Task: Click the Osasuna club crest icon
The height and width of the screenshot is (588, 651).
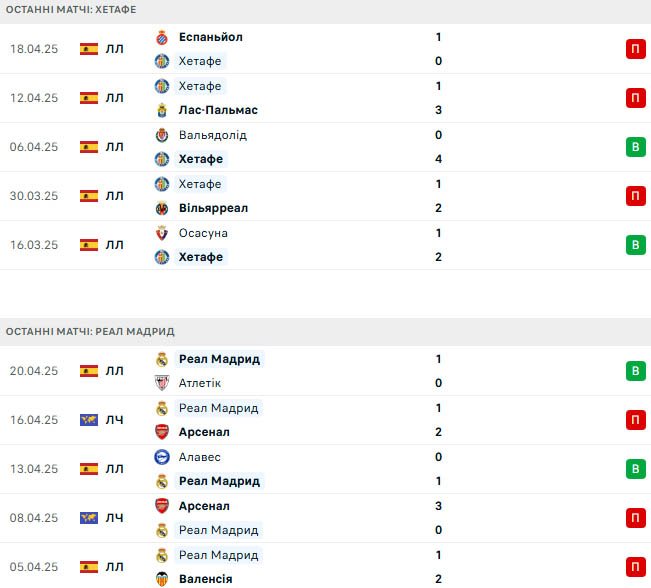Action: (x=162, y=233)
